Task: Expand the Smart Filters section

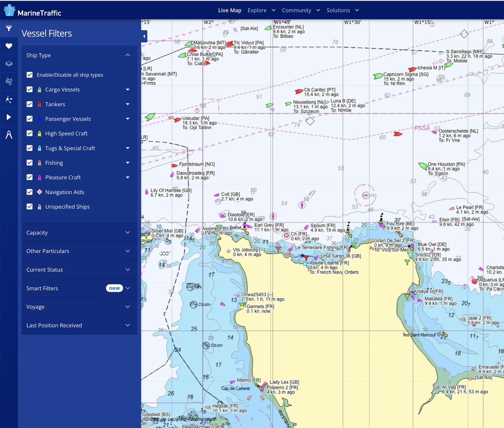Action: tap(79, 288)
